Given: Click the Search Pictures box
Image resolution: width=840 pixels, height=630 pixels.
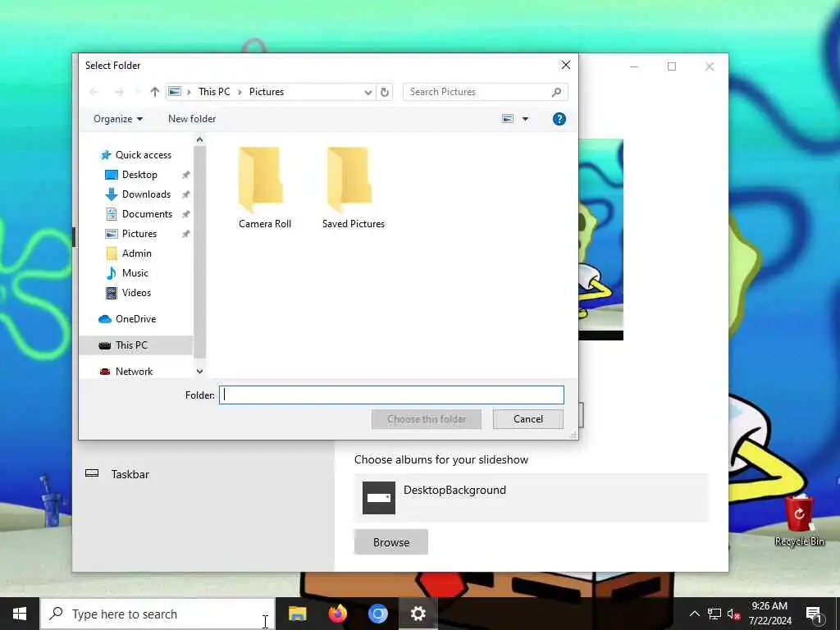Looking at the screenshot, I should click(486, 92).
